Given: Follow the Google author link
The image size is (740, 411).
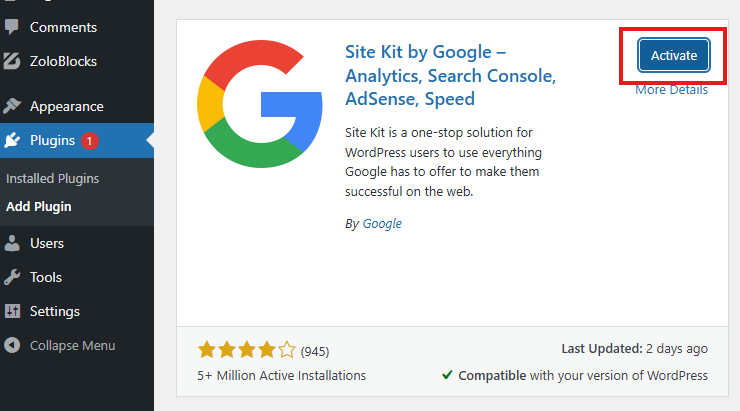Looking at the screenshot, I should (x=382, y=224).
